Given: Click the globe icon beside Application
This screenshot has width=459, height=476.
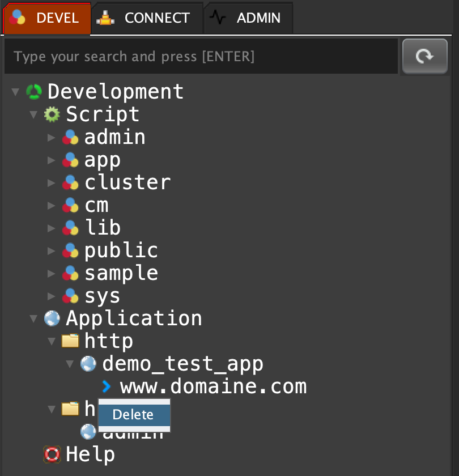Looking at the screenshot, I should tap(52, 318).
